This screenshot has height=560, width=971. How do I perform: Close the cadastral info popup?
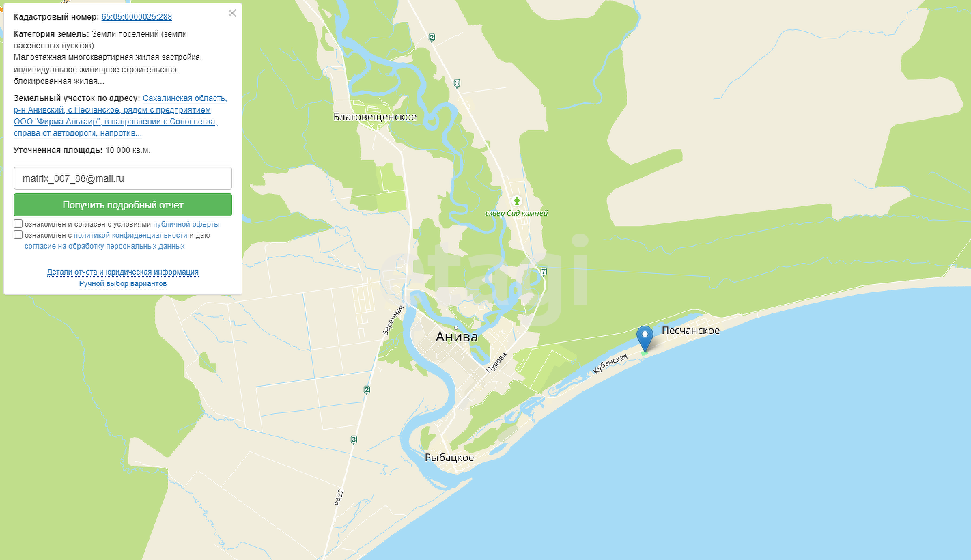click(232, 13)
